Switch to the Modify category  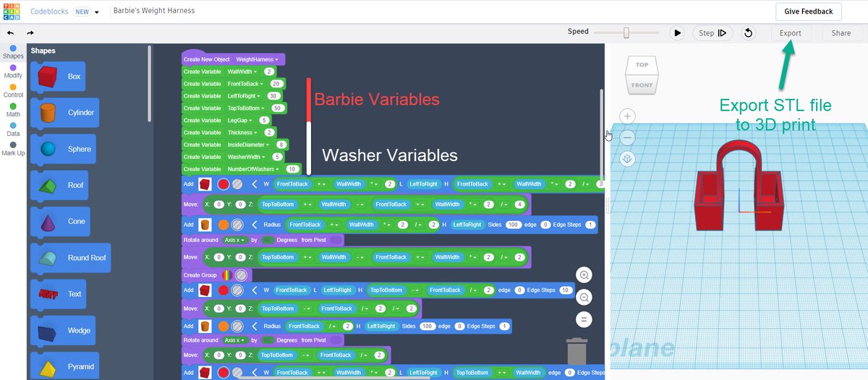pyautogui.click(x=13, y=72)
